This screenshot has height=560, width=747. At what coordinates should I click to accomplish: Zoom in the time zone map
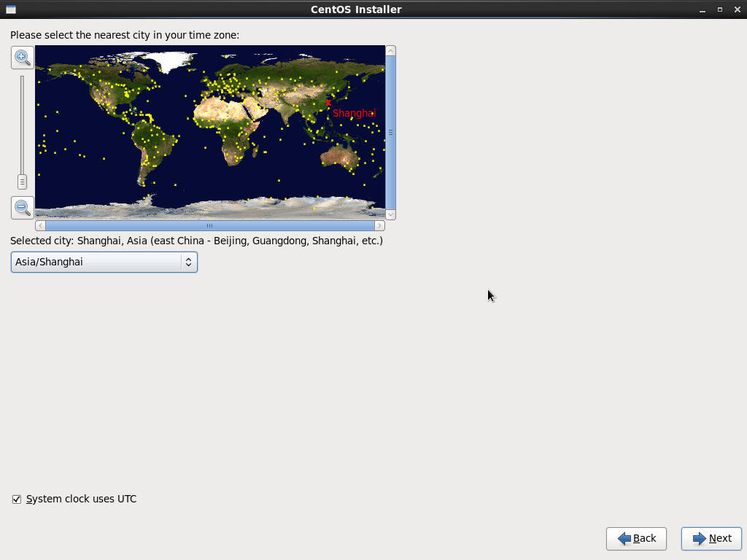[x=23, y=58]
